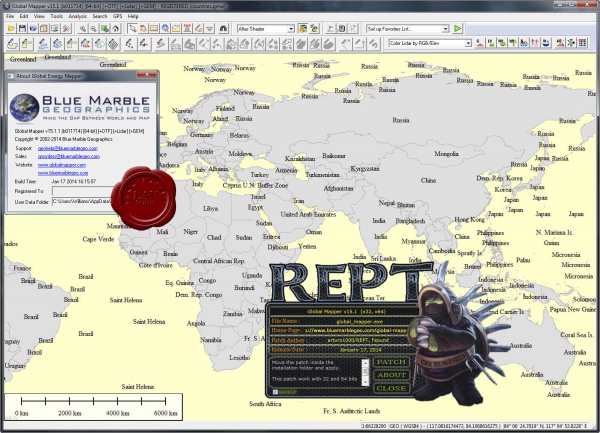Click the Enable Hill Shading icon
The width and height of the screenshot is (600, 433).
(x=303, y=29)
